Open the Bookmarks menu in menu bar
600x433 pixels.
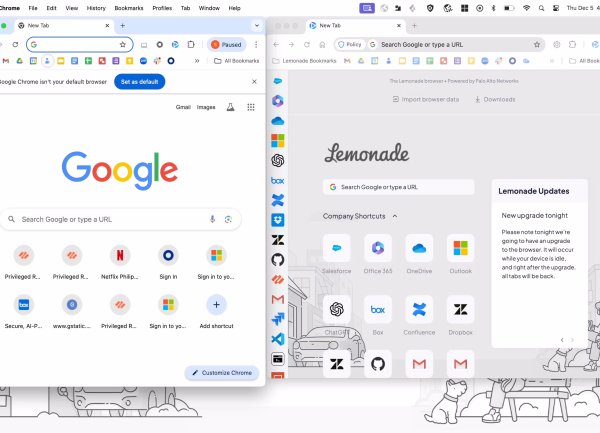pyautogui.click(x=129, y=8)
